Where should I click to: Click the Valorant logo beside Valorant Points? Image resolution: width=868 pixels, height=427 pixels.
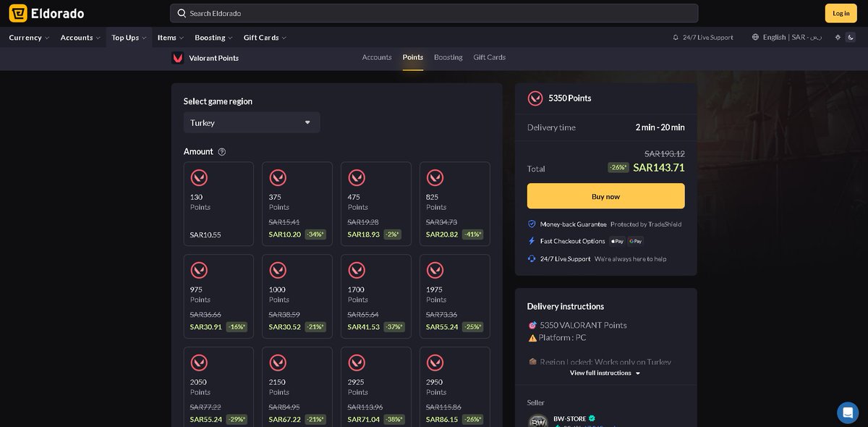[x=177, y=58]
